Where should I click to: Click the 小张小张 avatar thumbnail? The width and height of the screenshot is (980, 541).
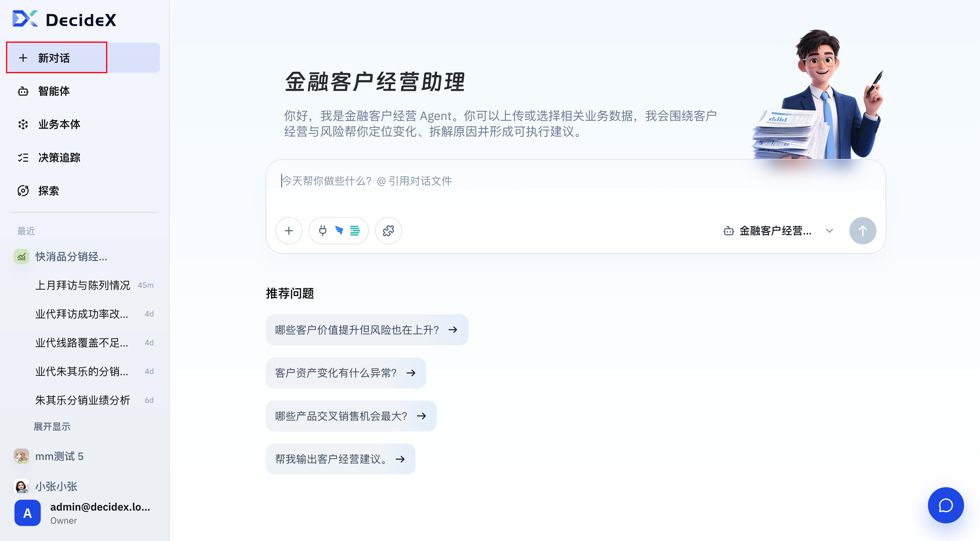pos(22,486)
